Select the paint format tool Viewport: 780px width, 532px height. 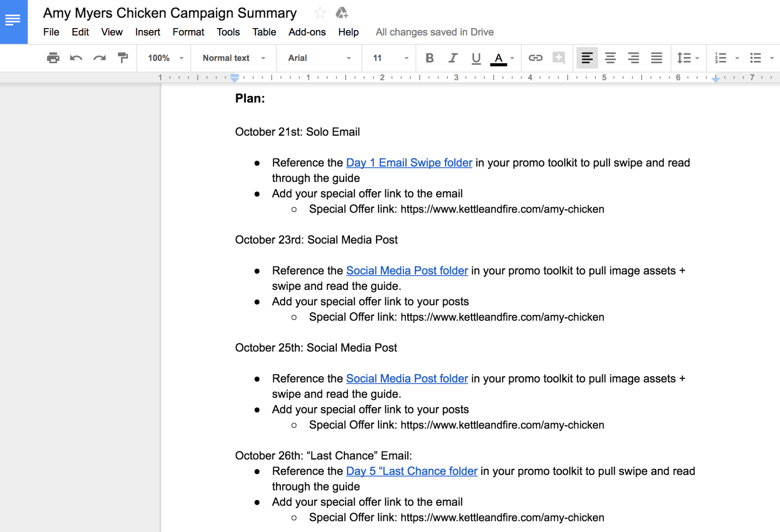click(123, 58)
